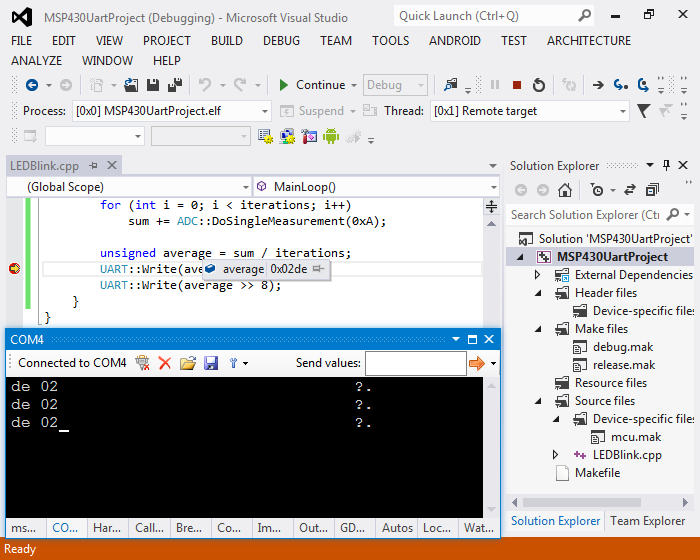Screen dimensions: 700x560
Task: Click the Navigate Backward arrow icon
Action: point(32,85)
